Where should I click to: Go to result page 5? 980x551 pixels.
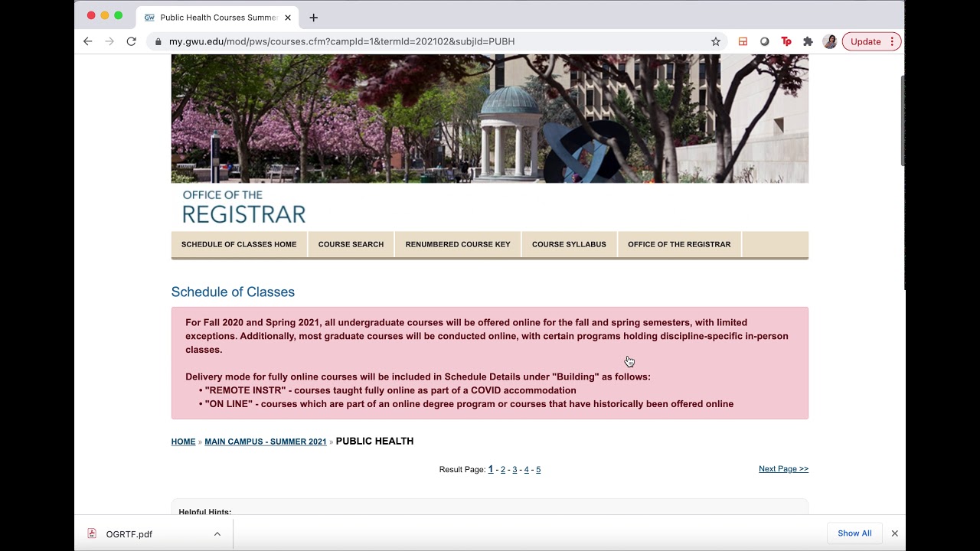coord(538,469)
